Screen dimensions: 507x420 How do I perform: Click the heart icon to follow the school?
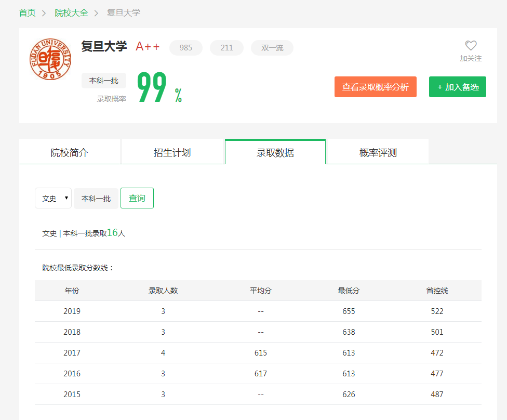coord(471,45)
